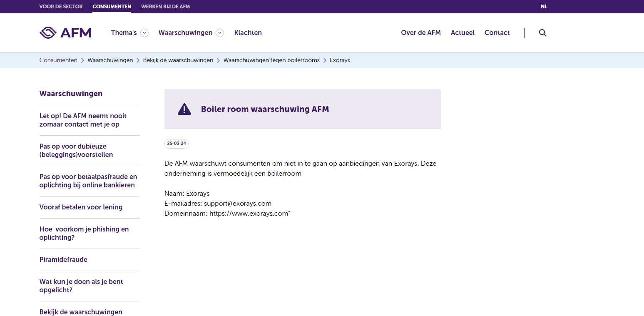Expand the Waarschuwingen dropdown chevron

[220, 33]
